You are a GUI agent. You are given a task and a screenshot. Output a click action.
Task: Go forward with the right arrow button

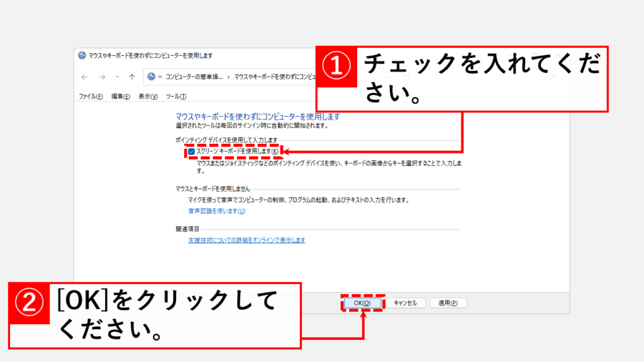click(102, 77)
